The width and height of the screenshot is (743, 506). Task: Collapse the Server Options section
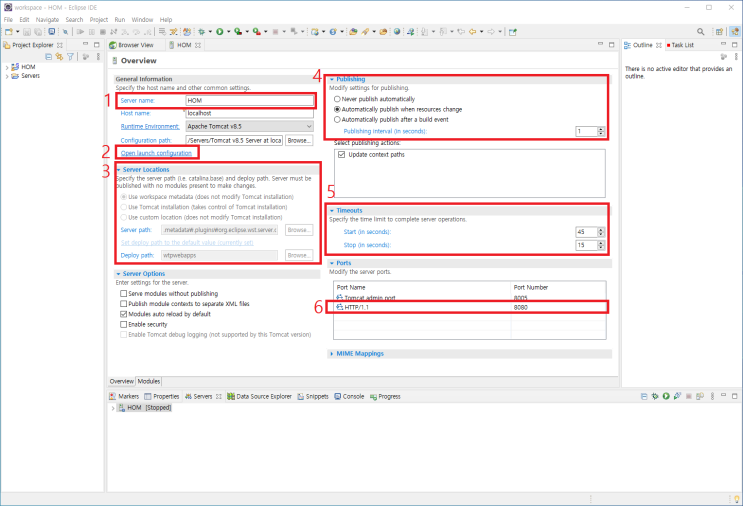(118, 274)
